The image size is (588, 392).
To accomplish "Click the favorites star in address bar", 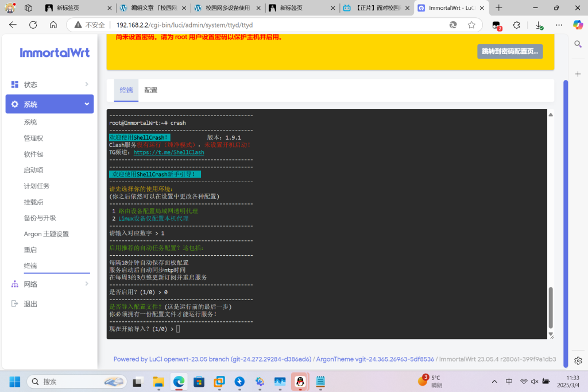I will (x=471, y=25).
